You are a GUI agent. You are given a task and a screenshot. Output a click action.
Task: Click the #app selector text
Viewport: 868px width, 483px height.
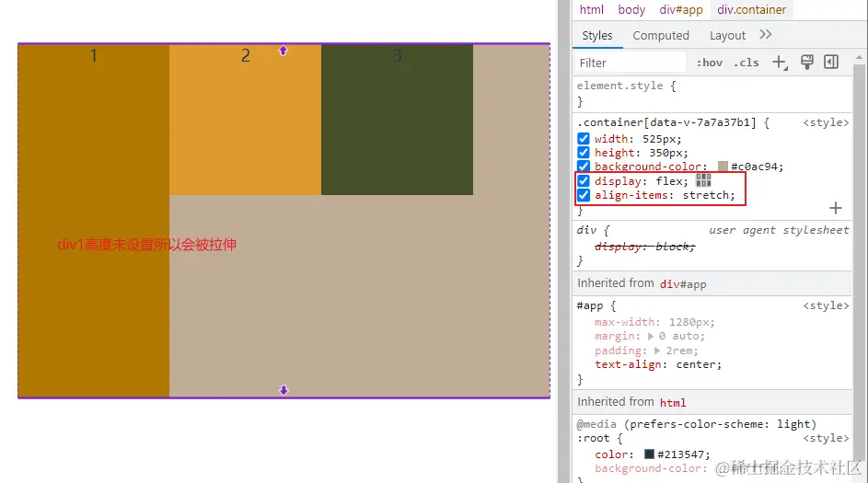pyautogui.click(x=589, y=305)
